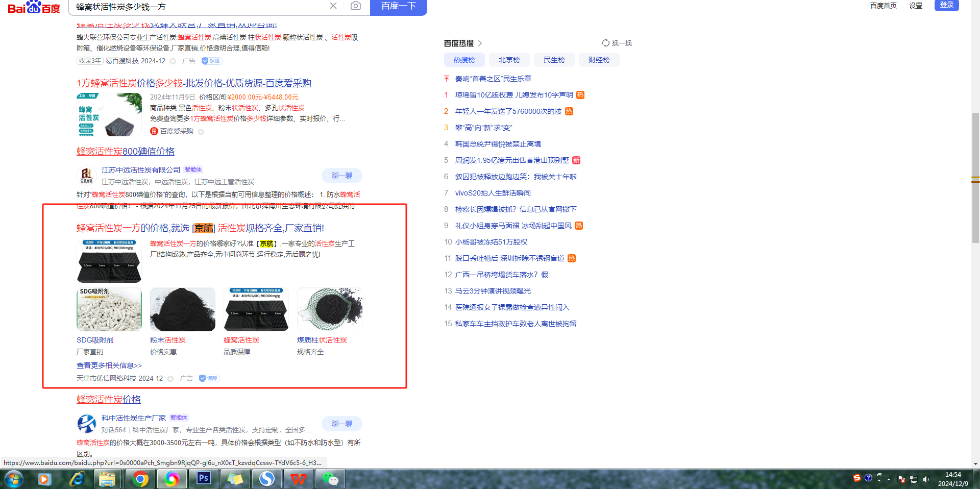Image resolution: width=980 pixels, height=489 pixels.
Task: Launch Windows Media Player from taskbar
Action: tap(44, 479)
